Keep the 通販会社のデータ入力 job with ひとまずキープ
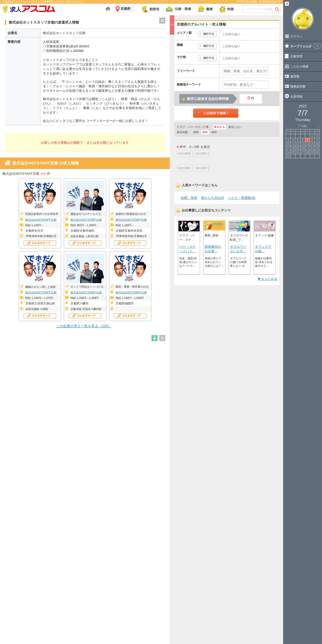The image size is (322, 644). point(85,243)
